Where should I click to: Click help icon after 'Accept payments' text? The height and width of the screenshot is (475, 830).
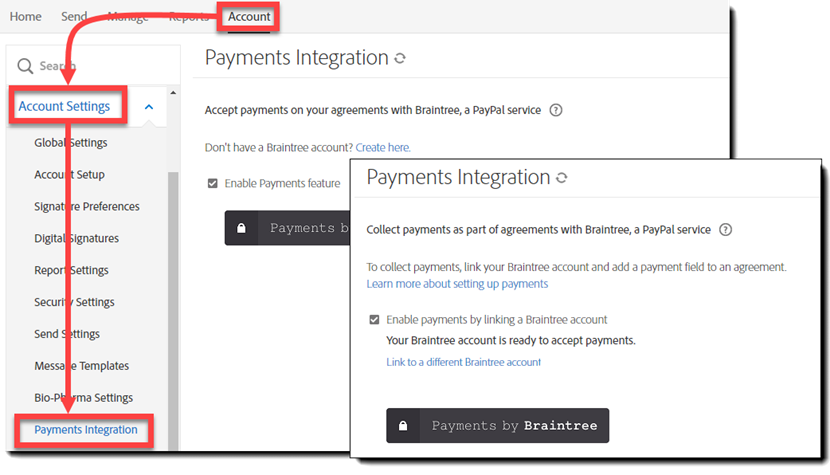click(556, 111)
